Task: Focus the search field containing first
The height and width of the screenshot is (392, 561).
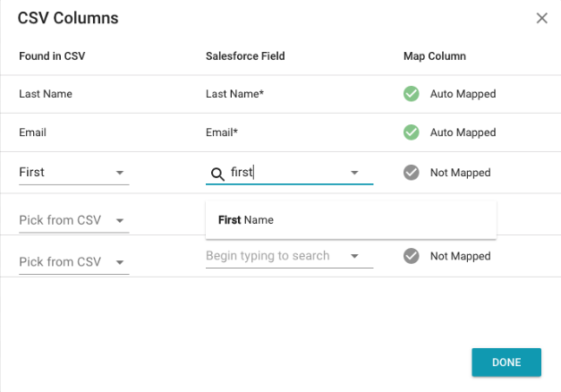Action: click(289, 173)
